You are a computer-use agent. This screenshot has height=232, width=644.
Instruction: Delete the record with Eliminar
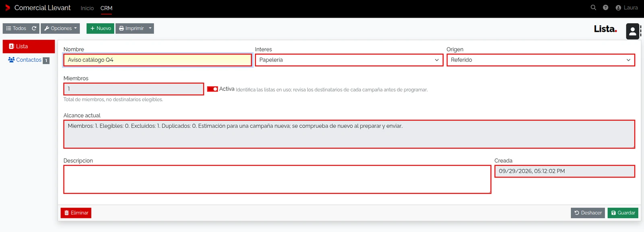pyautogui.click(x=76, y=213)
